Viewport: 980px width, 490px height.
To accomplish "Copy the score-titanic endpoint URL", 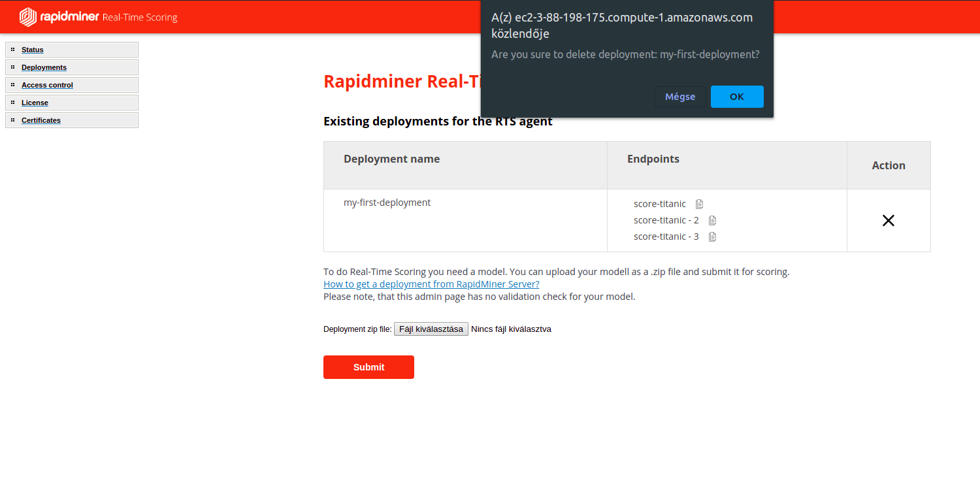I will coord(700,204).
